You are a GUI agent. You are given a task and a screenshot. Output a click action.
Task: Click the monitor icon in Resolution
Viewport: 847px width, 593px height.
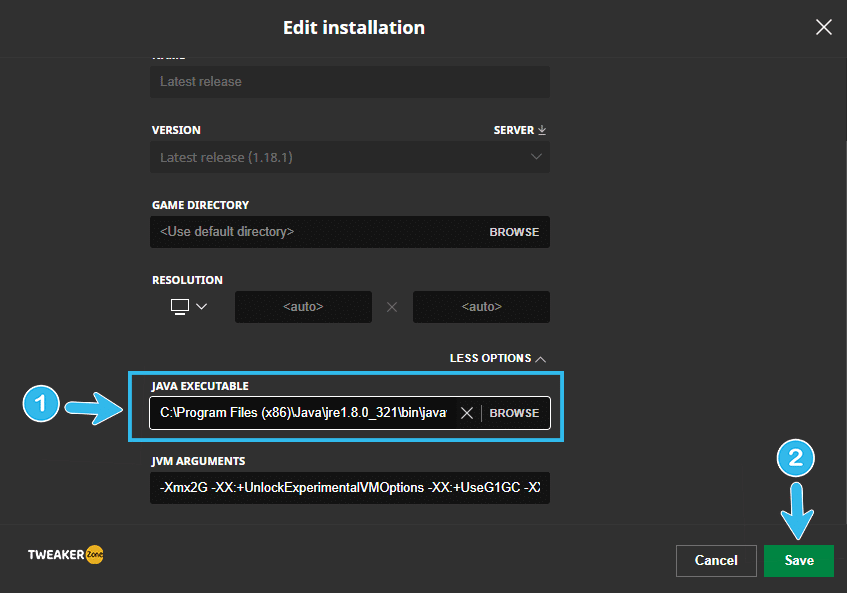click(x=179, y=307)
